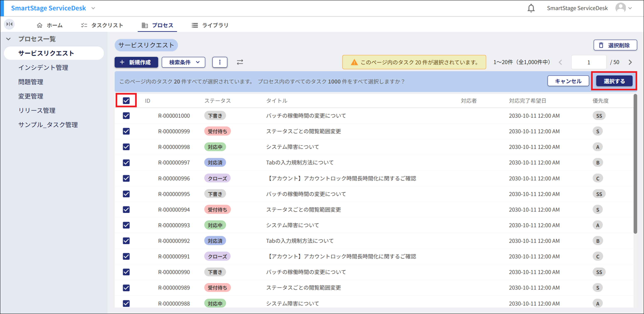
Task: Click the 選択する button
Action: coord(614,81)
